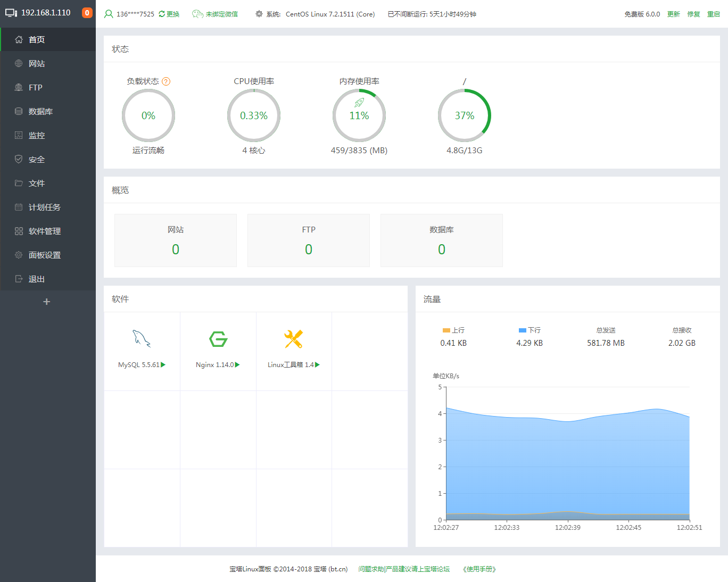Image resolution: width=728 pixels, height=582 pixels.
Task: Click the server monitor icon beside IP address
Action: 11,13
